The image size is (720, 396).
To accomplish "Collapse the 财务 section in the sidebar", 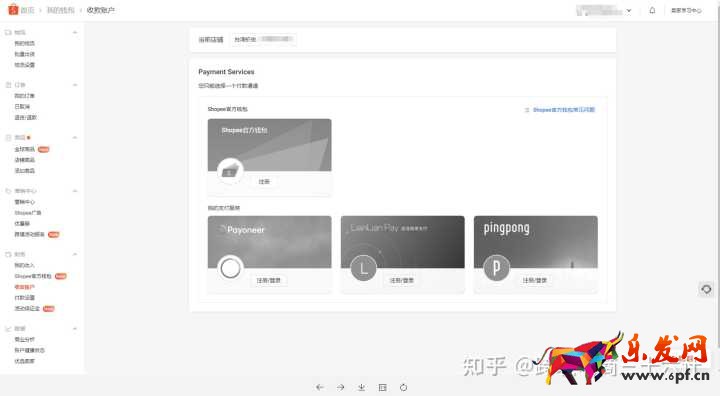I will (75, 254).
